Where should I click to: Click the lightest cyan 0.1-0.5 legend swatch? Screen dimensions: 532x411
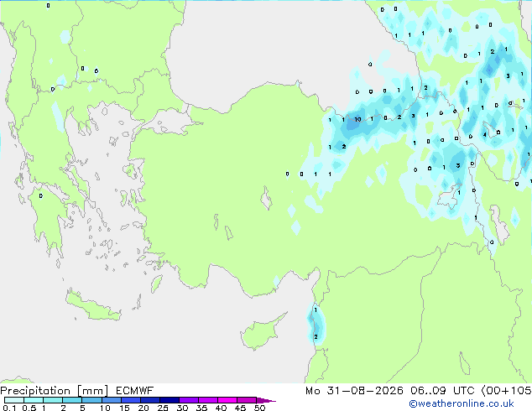click(x=14, y=400)
